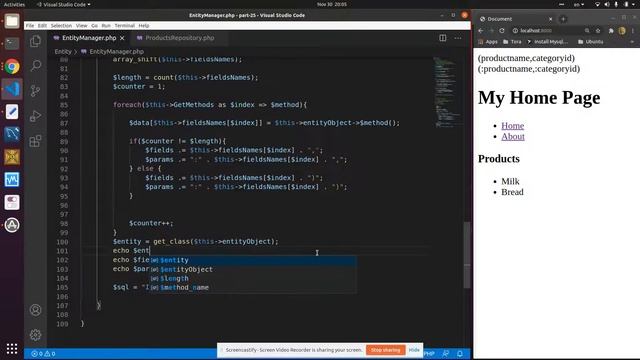Click the errors and warnings status indicator

tap(43, 353)
